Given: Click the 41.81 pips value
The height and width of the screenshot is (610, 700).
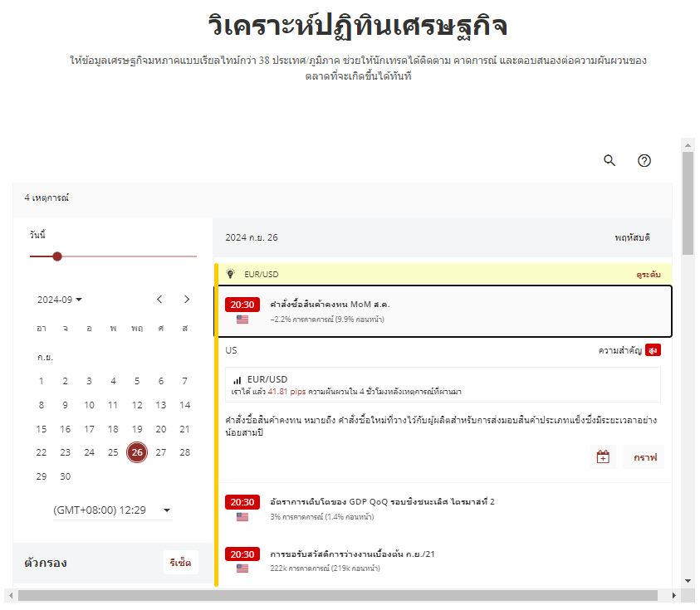Looking at the screenshot, I should [286, 392].
